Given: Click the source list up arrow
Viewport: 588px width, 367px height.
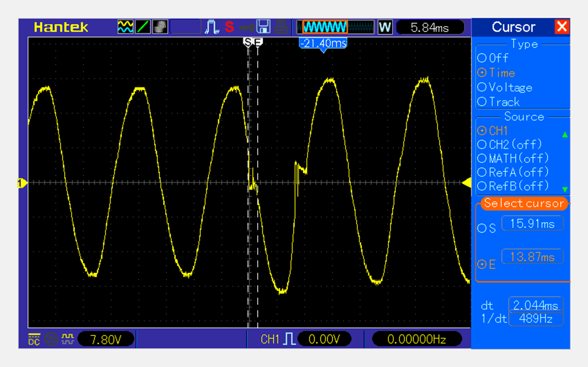Looking at the screenshot, I should click(x=565, y=135).
